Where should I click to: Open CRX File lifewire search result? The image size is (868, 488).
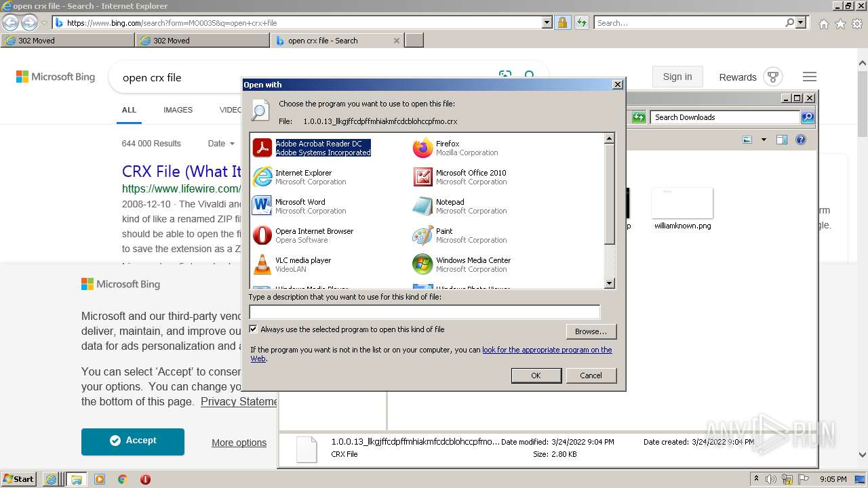click(182, 171)
